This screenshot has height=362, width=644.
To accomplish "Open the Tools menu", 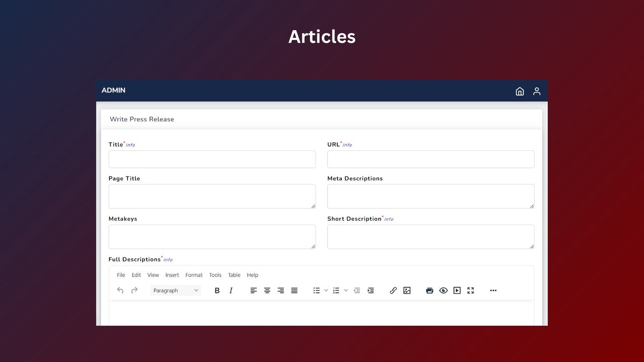I will (x=215, y=275).
